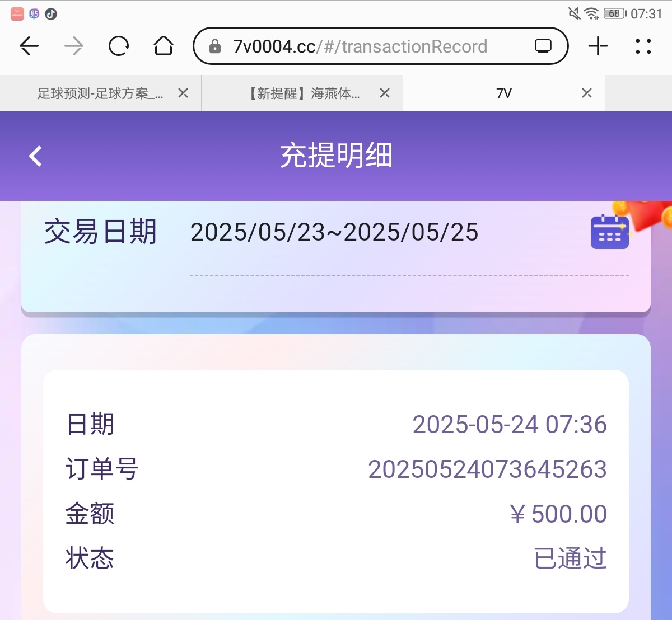The image size is (672, 620).
Task: Close the 【新提醒】海燕体 tab
Action: click(x=385, y=93)
